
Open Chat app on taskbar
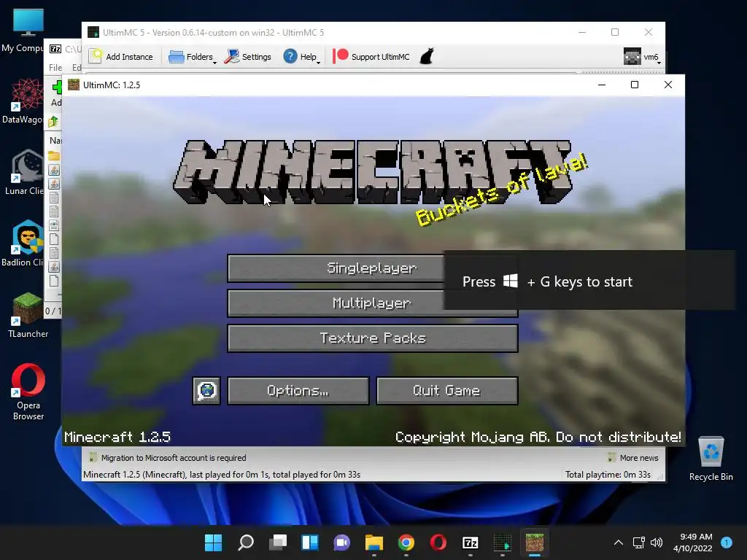(x=341, y=542)
